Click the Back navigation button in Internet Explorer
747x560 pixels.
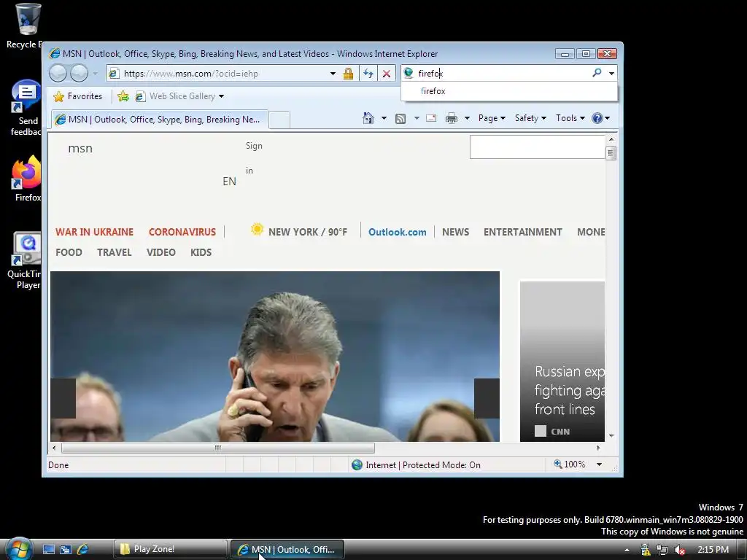tap(58, 74)
